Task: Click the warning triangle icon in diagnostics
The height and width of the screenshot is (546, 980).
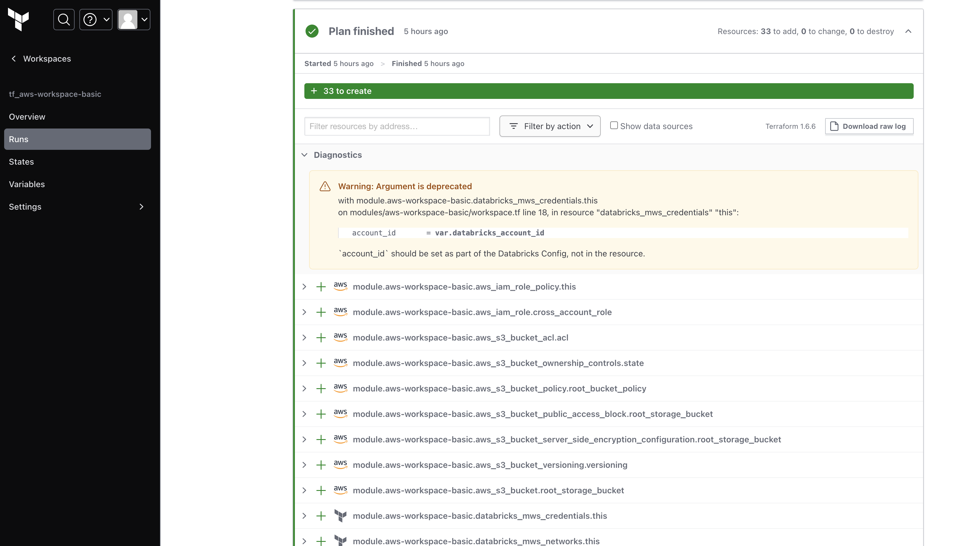Action: [x=325, y=187]
